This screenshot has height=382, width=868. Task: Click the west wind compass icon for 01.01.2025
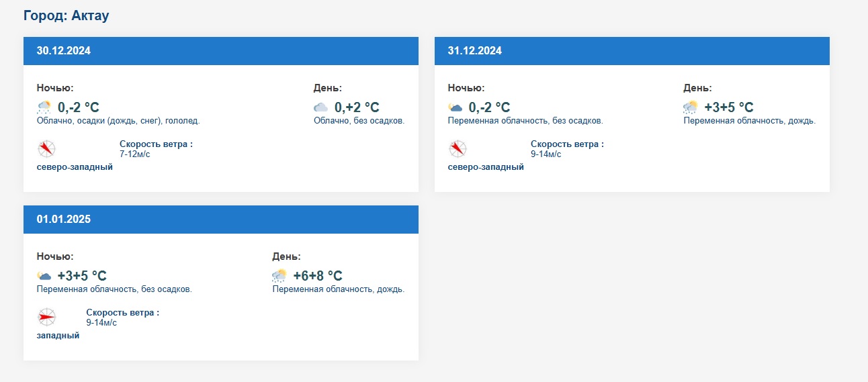[46, 318]
